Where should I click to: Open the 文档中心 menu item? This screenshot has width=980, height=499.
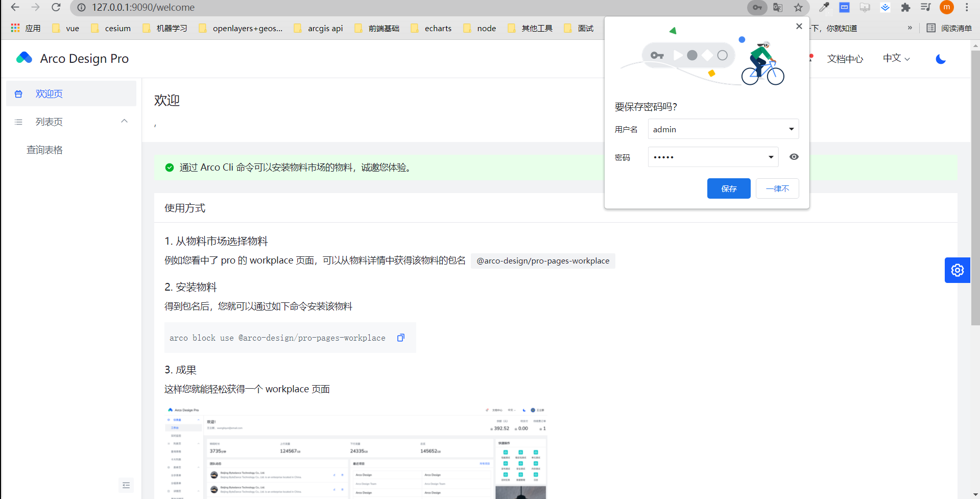tap(845, 58)
